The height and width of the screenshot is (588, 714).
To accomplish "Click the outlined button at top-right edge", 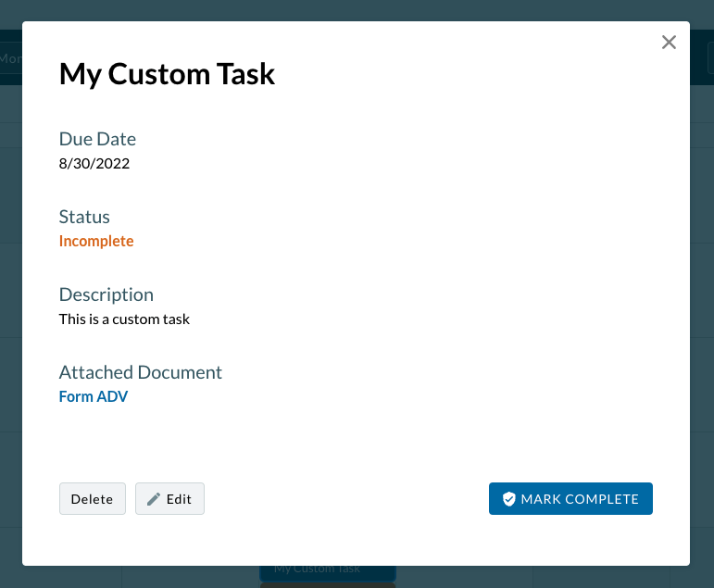I will pos(709,57).
